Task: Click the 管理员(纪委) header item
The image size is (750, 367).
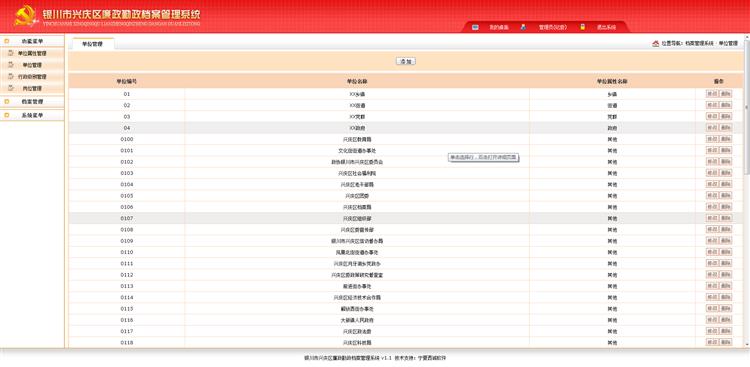Action: tap(552, 28)
